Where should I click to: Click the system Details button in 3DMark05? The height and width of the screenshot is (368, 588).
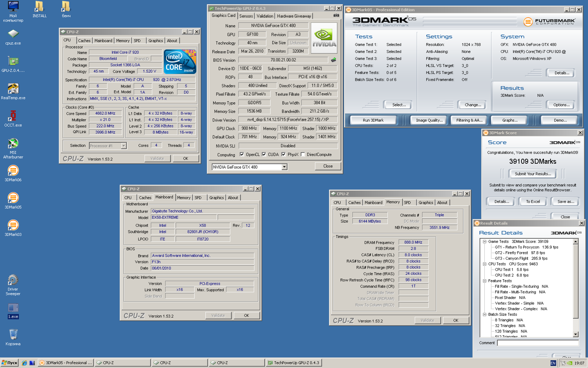[x=562, y=73]
